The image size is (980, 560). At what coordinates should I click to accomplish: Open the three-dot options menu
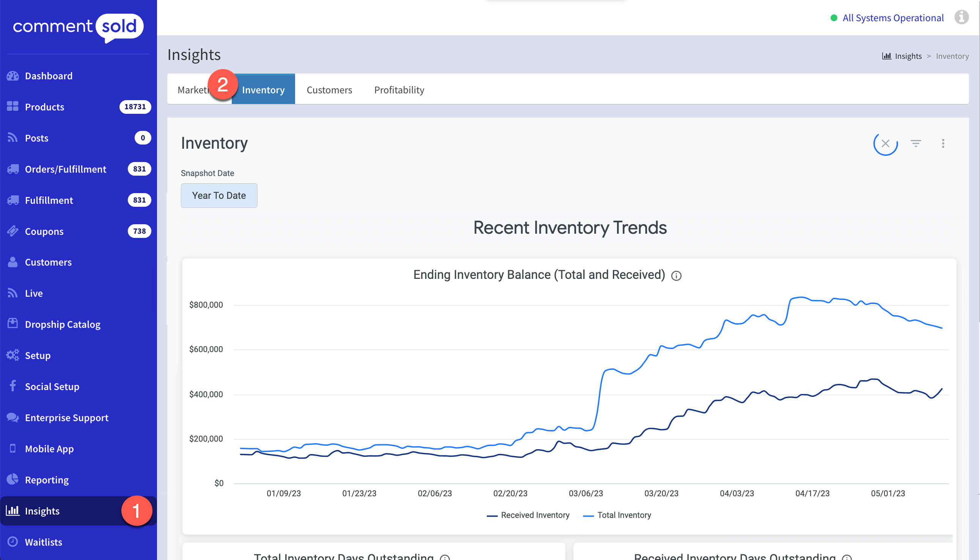click(x=943, y=143)
